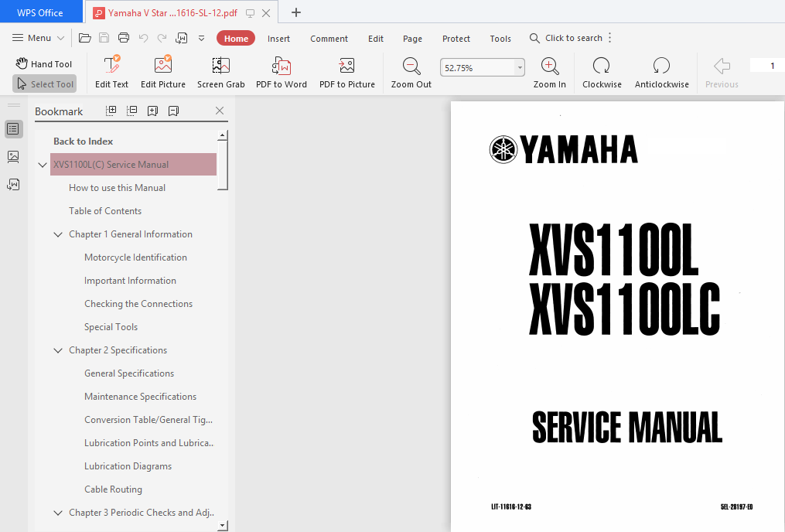Jump to Lubrication Diagrams bookmark
The height and width of the screenshot is (532, 785).
tap(128, 466)
